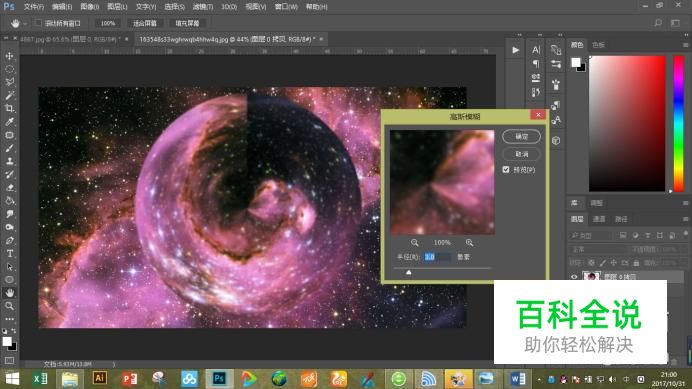Switch to the Paths tab
Viewport: 692px width, 389px height.
[621, 219]
